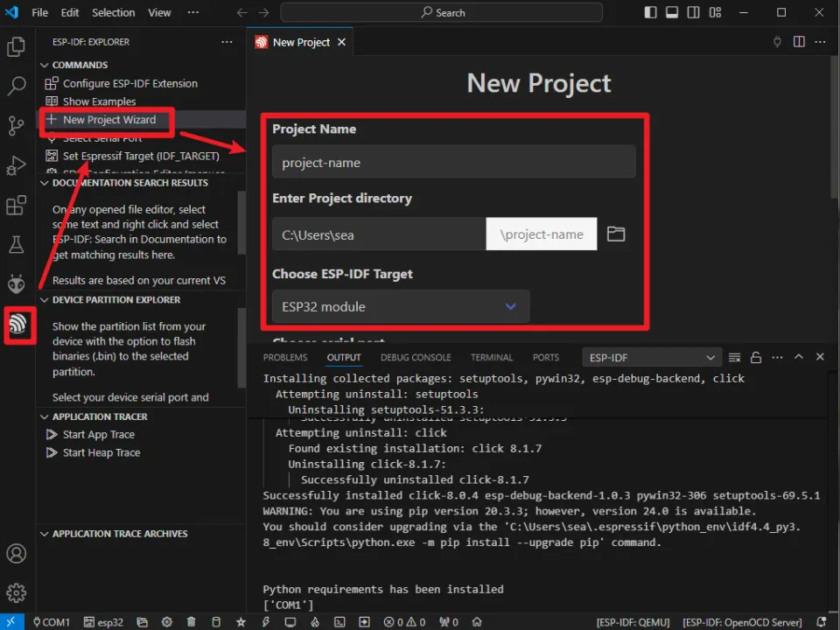840x630 pixels.
Task: Click the Project Name input field
Action: (454, 162)
